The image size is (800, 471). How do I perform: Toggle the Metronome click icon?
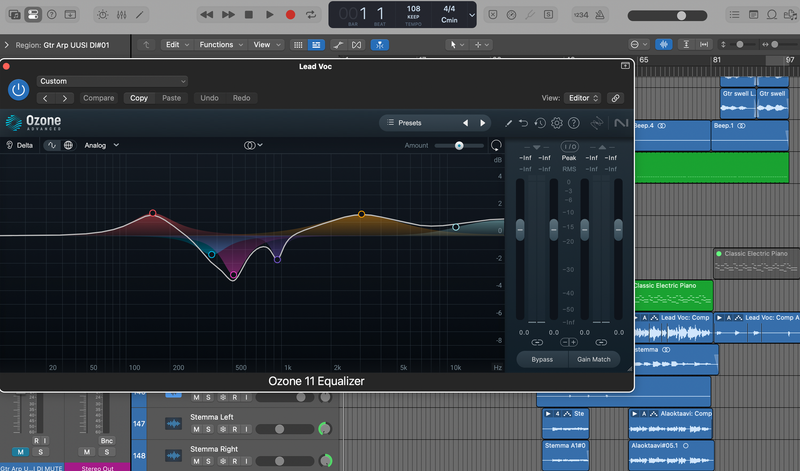(x=600, y=15)
